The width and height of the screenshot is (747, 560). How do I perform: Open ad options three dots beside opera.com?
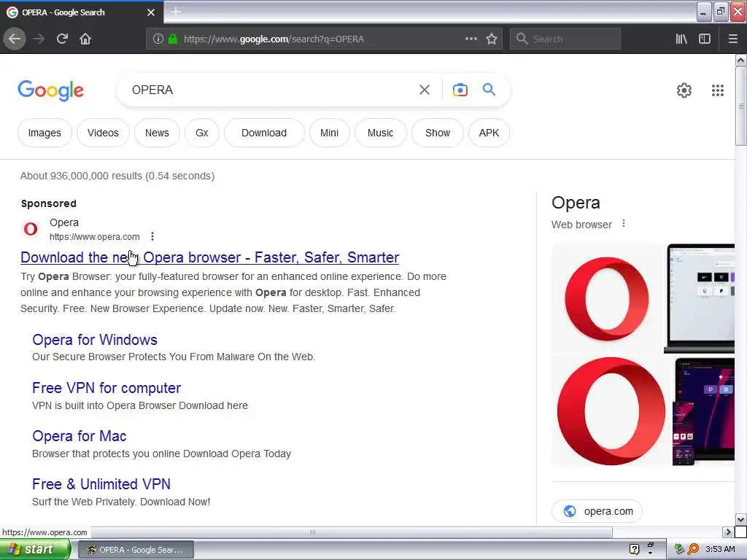[152, 236]
